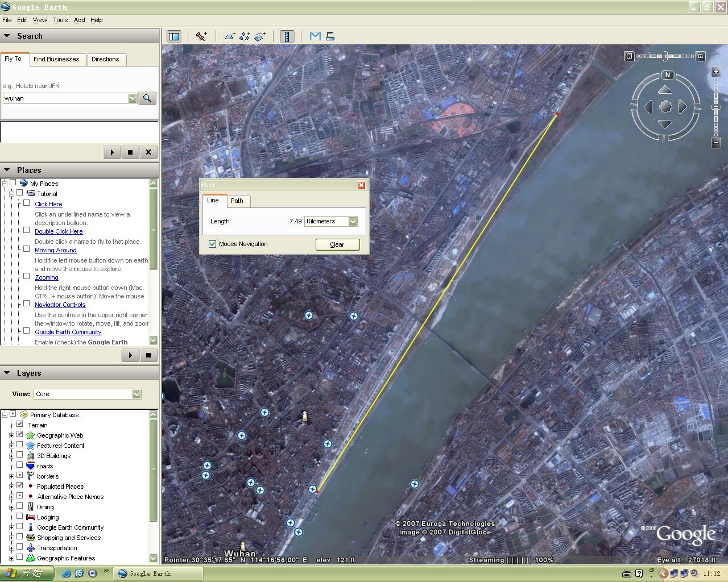Click the play button under search results
Image resolution: width=728 pixels, height=582 pixels.
(112, 152)
